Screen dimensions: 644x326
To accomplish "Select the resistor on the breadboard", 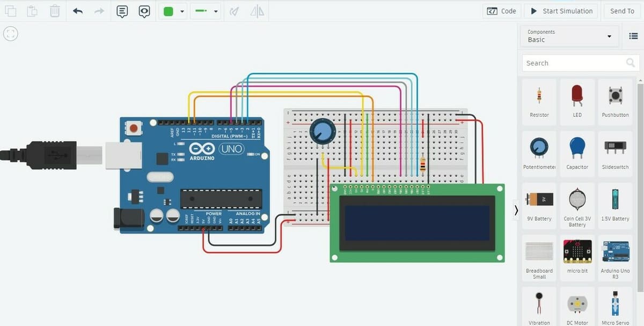I will tap(423, 164).
